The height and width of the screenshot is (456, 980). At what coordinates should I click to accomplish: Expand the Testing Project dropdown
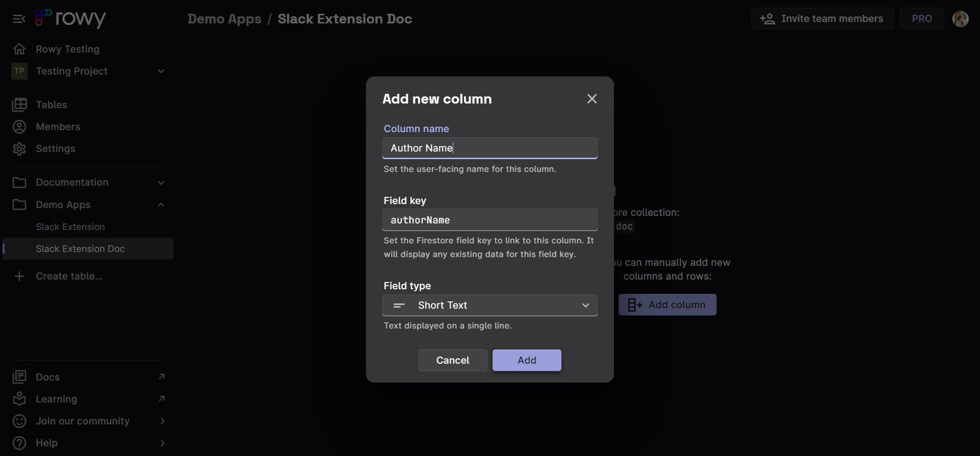tap(161, 71)
